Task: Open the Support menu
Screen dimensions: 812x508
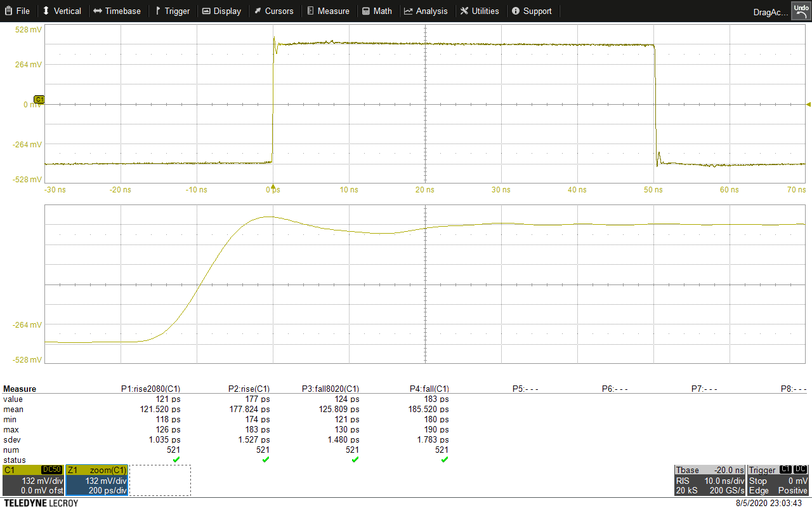Action: (x=532, y=11)
